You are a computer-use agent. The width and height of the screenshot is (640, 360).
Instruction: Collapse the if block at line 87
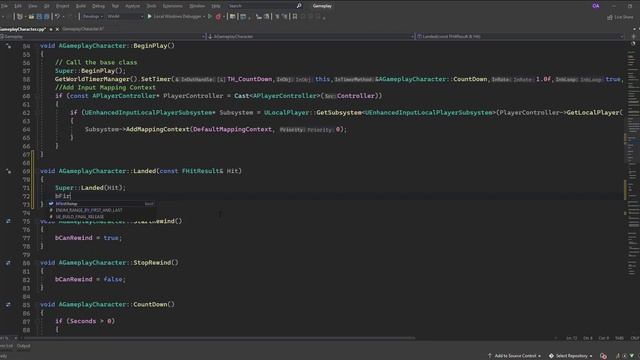(x=37, y=321)
